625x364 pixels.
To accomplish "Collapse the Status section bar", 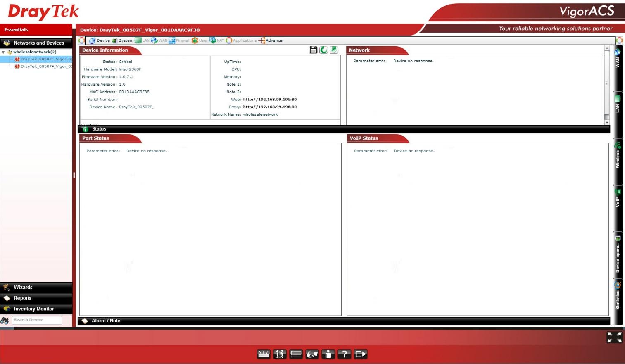I will click(344, 129).
